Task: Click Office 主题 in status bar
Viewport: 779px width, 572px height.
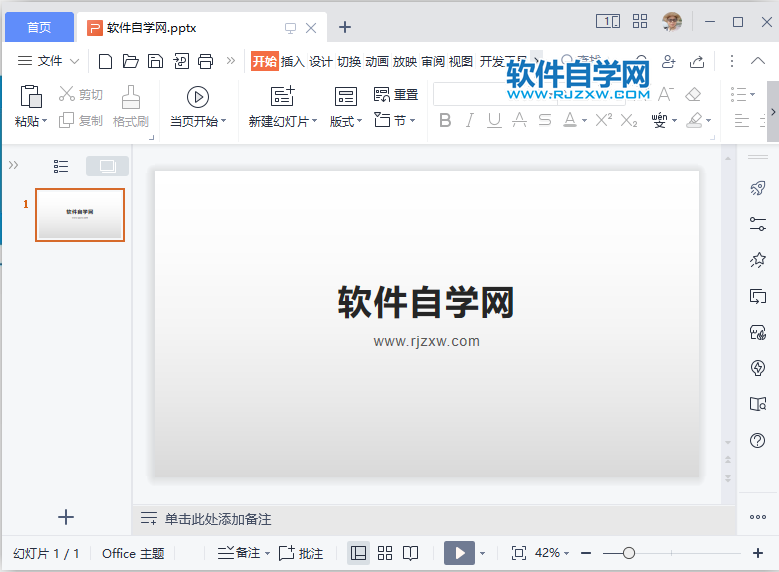Action: pos(133,553)
